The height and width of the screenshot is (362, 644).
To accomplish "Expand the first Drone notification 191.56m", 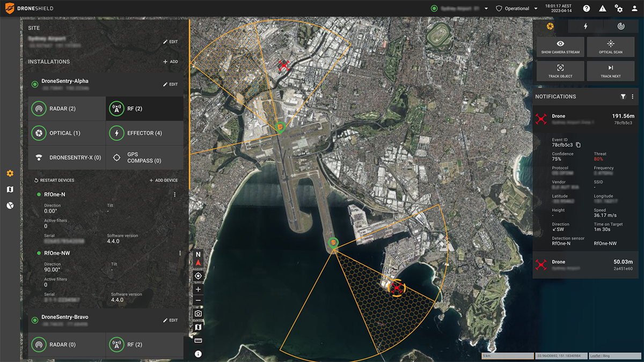I will pos(586,119).
